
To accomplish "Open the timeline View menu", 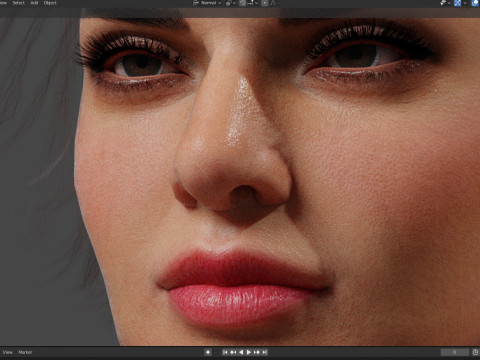I will pyautogui.click(x=8, y=352).
